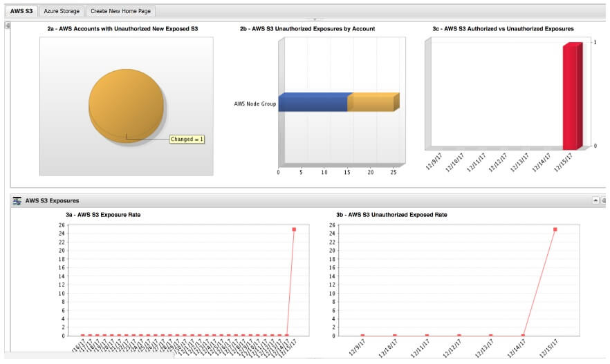This screenshot has height=364, width=610.
Task: Click the peak data point in 3a Exposure Rate
Action: tap(294, 229)
